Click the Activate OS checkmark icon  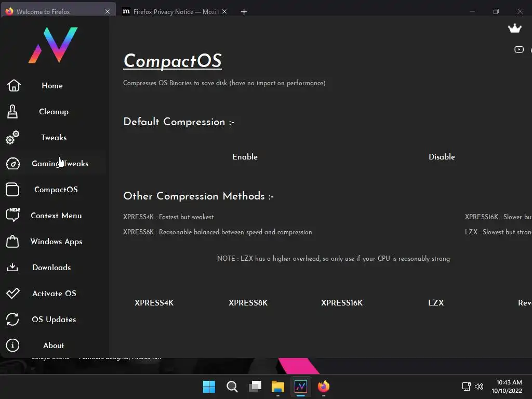click(13, 293)
